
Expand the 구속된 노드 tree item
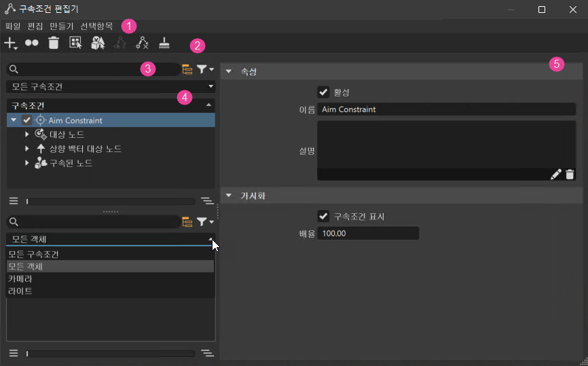click(27, 163)
